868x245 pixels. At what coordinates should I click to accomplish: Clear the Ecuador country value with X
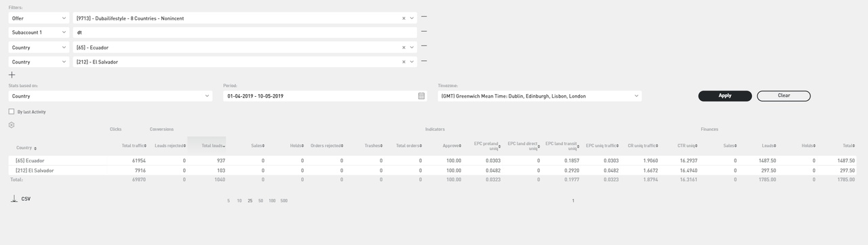(404, 47)
